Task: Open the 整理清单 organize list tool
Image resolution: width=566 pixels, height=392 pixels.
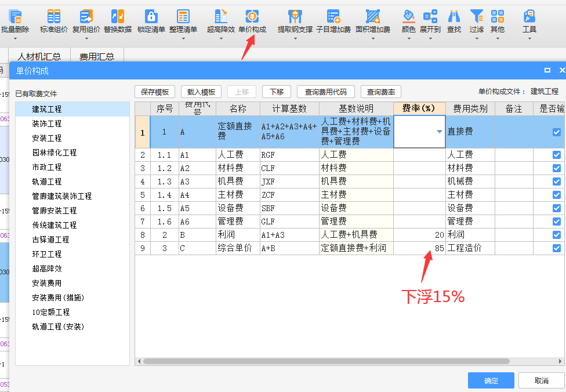Action: coord(183,17)
